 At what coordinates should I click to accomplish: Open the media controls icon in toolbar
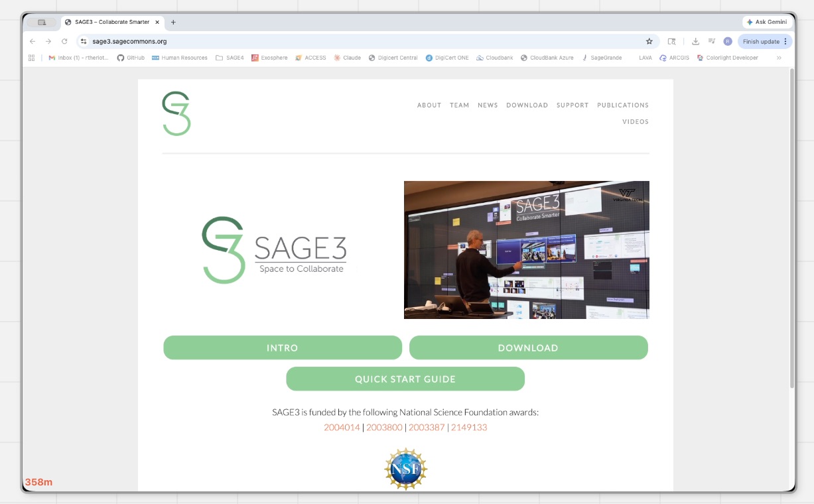712,41
